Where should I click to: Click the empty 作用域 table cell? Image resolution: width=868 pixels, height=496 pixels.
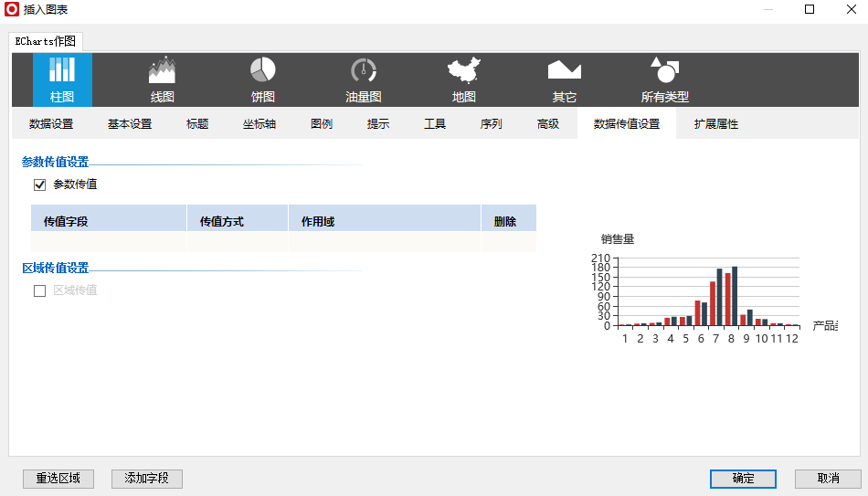tap(384, 242)
